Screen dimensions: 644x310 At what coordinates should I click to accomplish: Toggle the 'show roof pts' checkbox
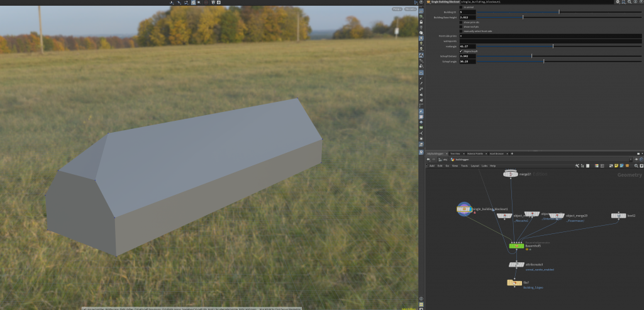(461, 26)
